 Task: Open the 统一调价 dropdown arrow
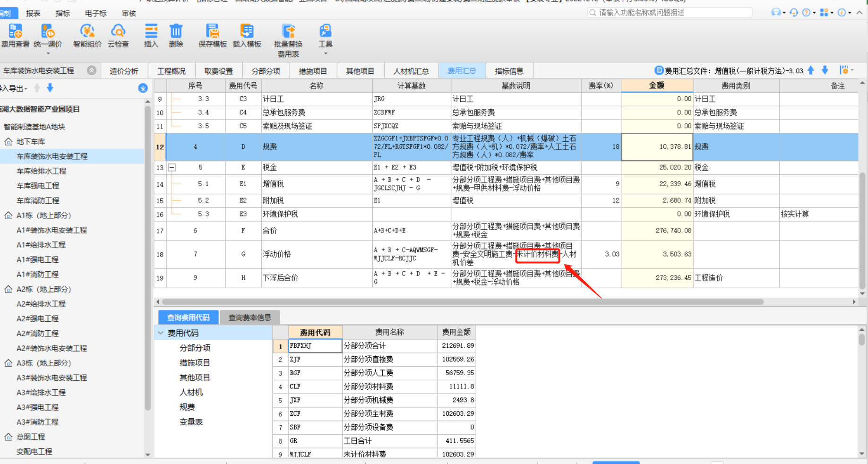pos(48,53)
